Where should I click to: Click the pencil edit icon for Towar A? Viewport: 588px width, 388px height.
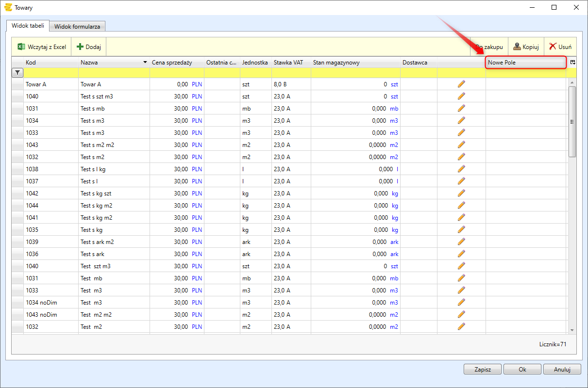point(461,84)
